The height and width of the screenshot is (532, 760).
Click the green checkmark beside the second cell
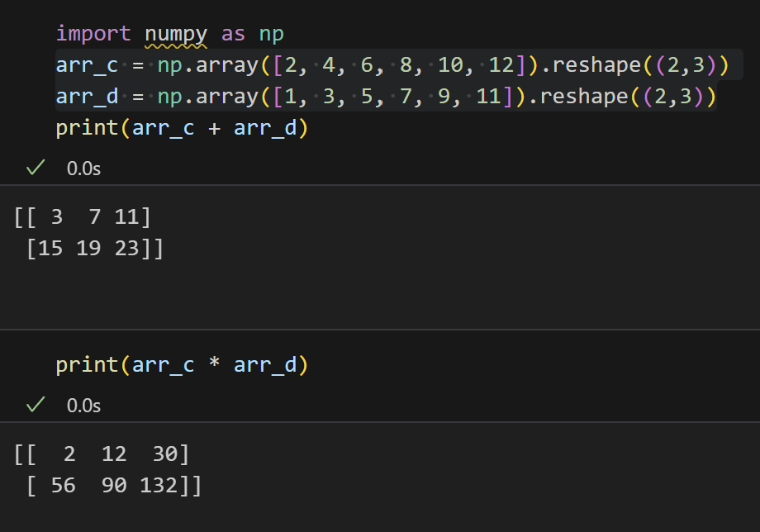point(34,405)
